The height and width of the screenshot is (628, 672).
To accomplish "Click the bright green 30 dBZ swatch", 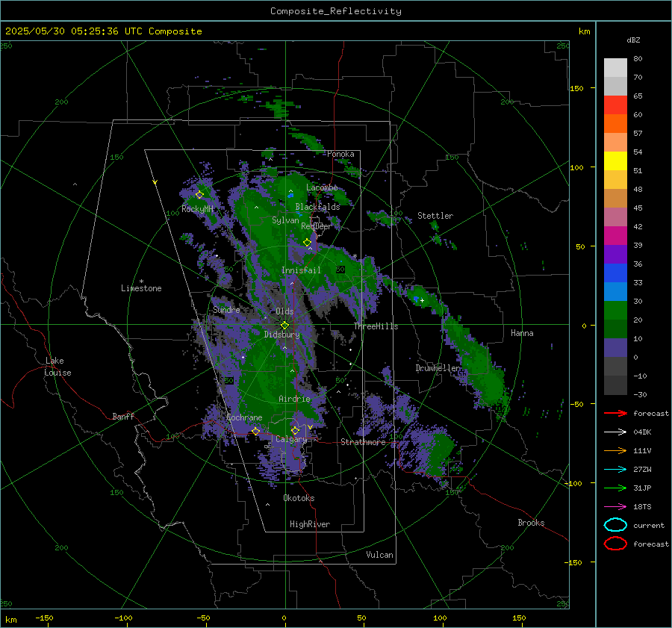I will point(615,311).
